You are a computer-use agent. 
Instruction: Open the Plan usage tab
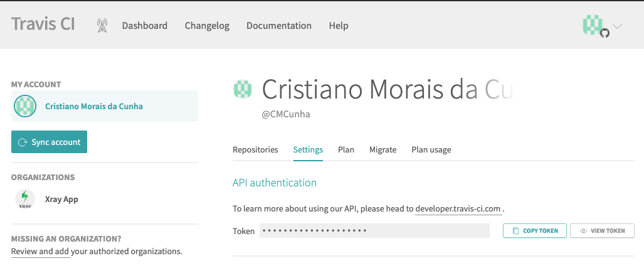tap(431, 150)
